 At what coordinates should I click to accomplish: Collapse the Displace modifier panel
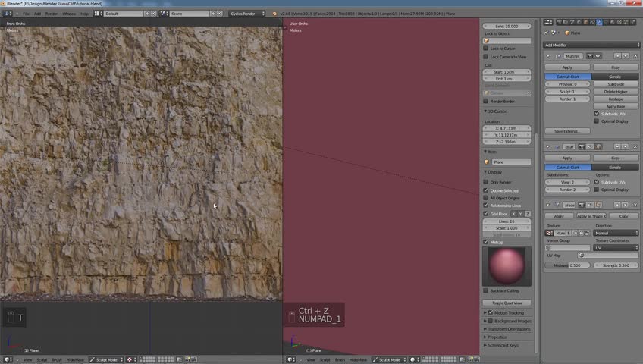tap(548, 205)
